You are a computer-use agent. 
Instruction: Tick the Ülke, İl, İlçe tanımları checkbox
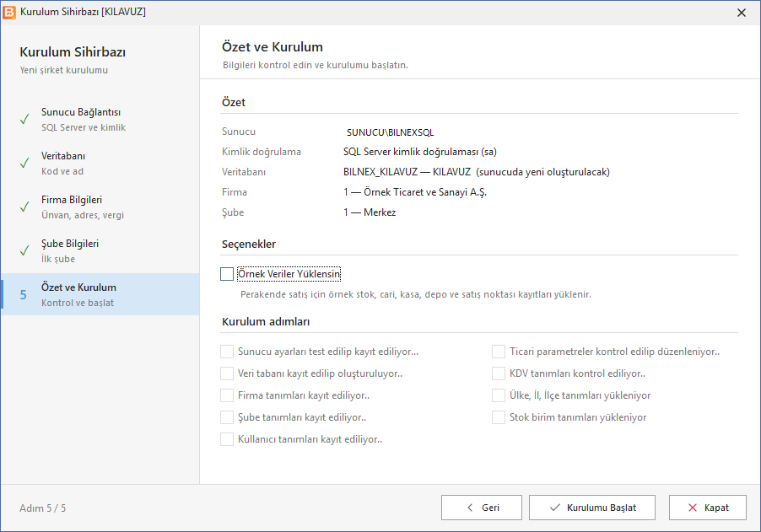point(499,395)
